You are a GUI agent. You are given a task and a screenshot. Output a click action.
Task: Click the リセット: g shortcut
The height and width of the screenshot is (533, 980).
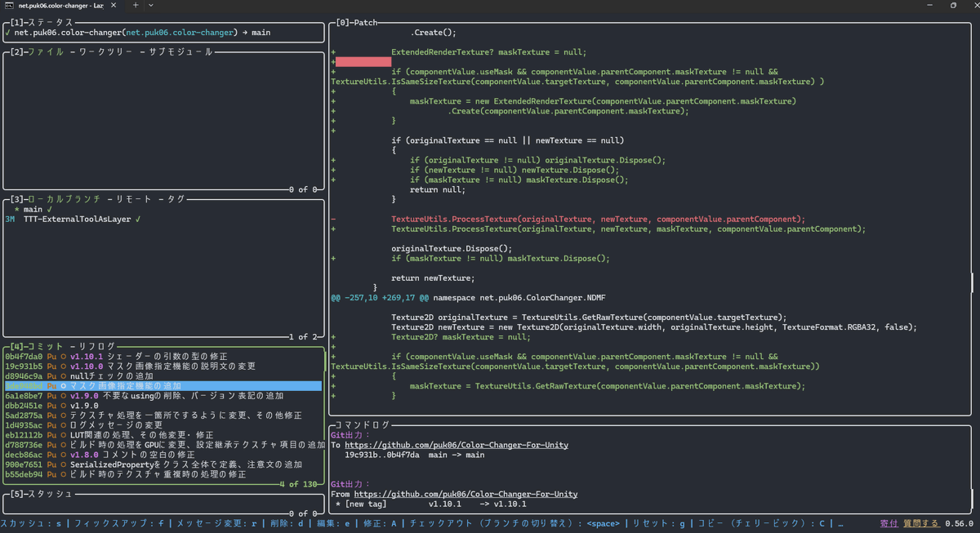[657, 523]
